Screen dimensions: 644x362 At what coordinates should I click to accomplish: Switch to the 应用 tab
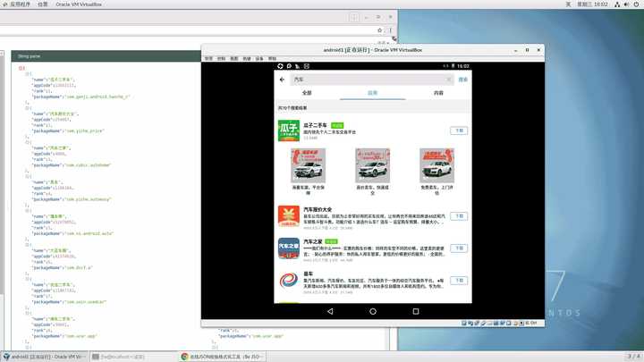click(372, 93)
